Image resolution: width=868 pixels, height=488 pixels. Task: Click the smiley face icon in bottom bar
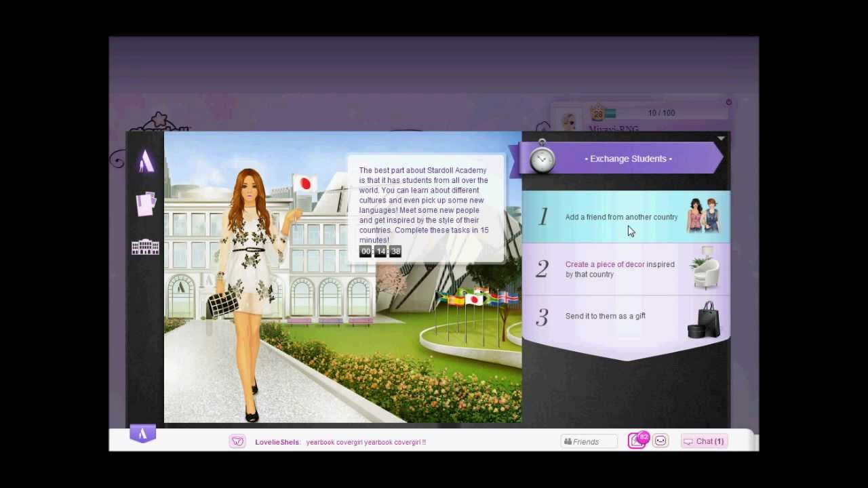660,441
